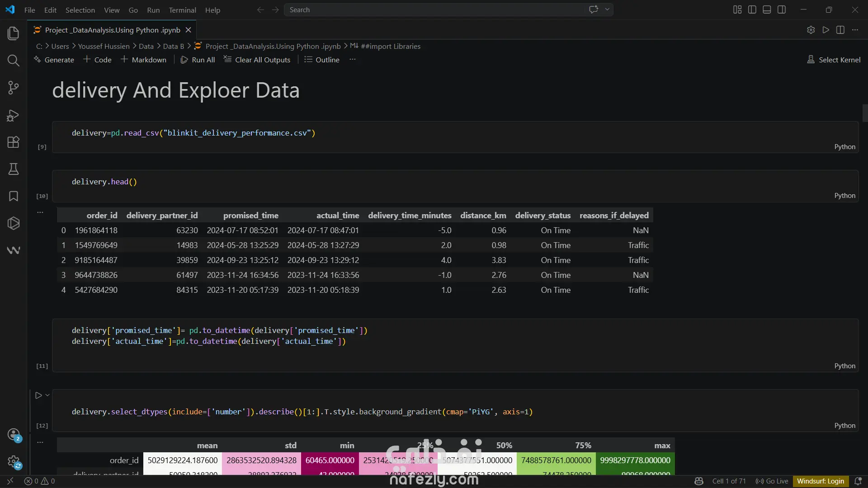
Task: Click Go Live in status bar
Action: [772, 481]
